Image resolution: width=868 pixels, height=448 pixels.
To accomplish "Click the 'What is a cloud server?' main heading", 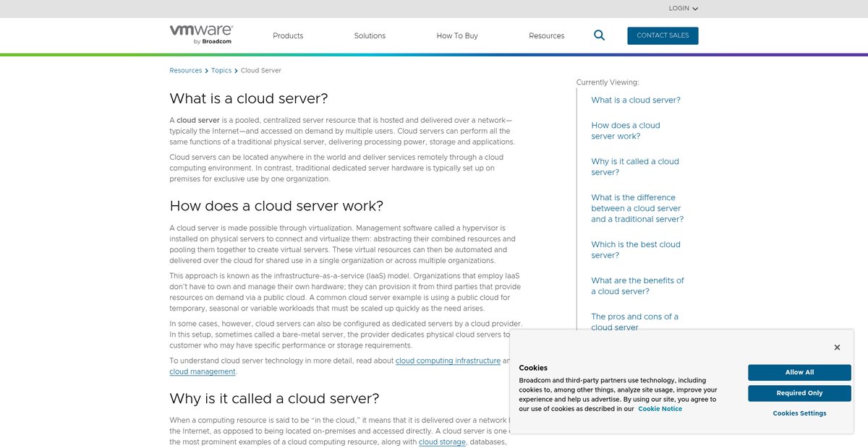I will 249,98.
